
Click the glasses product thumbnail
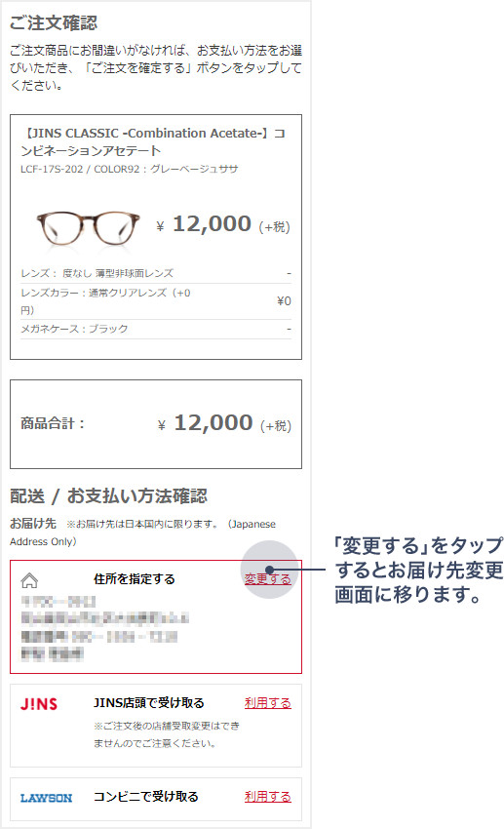[x=88, y=227]
